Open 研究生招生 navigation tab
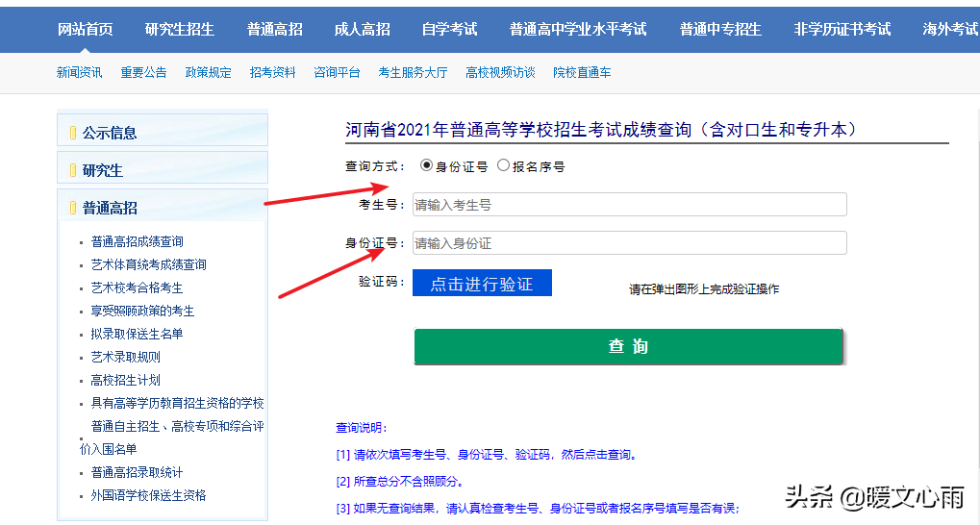The width and height of the screenshot is (980, 525). coord(180,30)
